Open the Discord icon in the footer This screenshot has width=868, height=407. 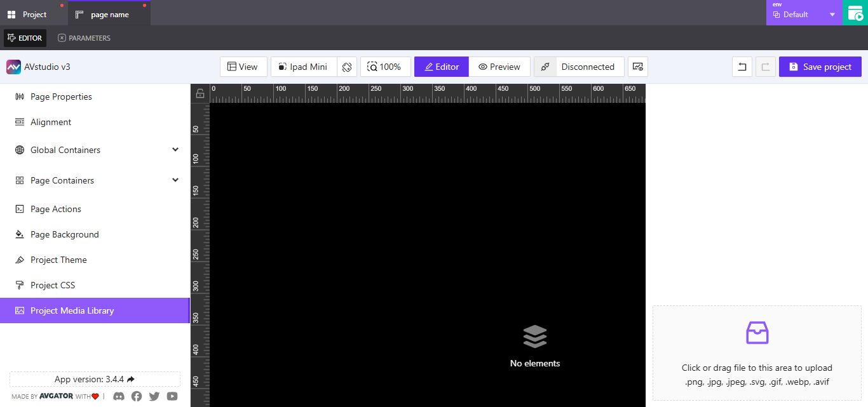[119, 396]
